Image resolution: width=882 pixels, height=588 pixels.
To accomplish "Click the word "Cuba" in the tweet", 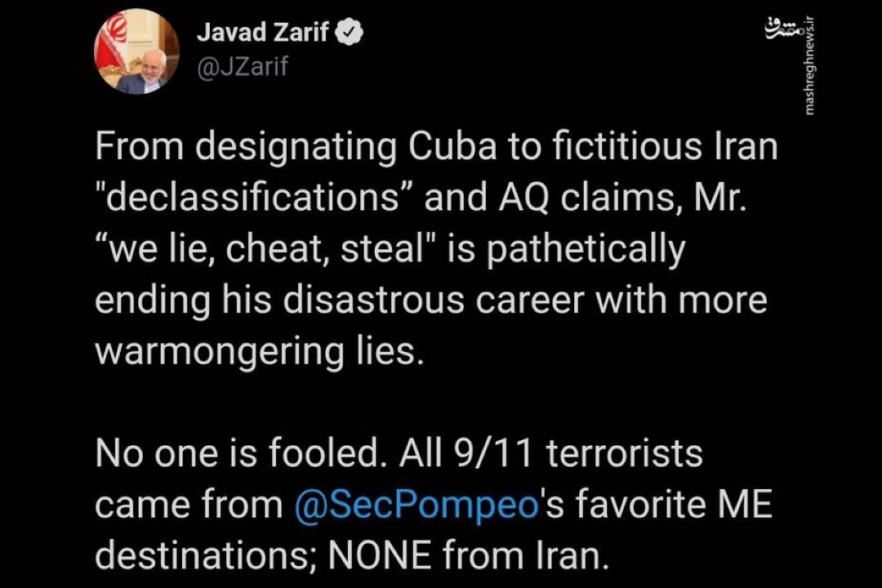I will [452, 145].
